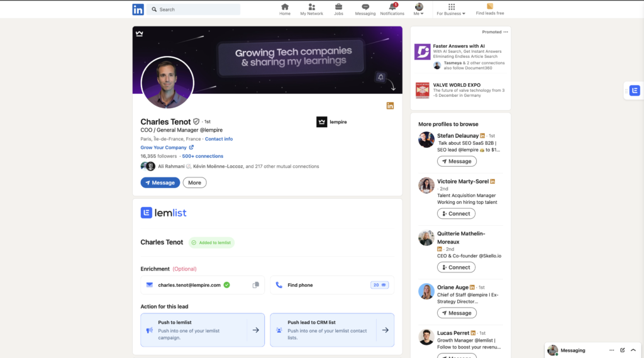Open the lempire company link

click(332, 121)
